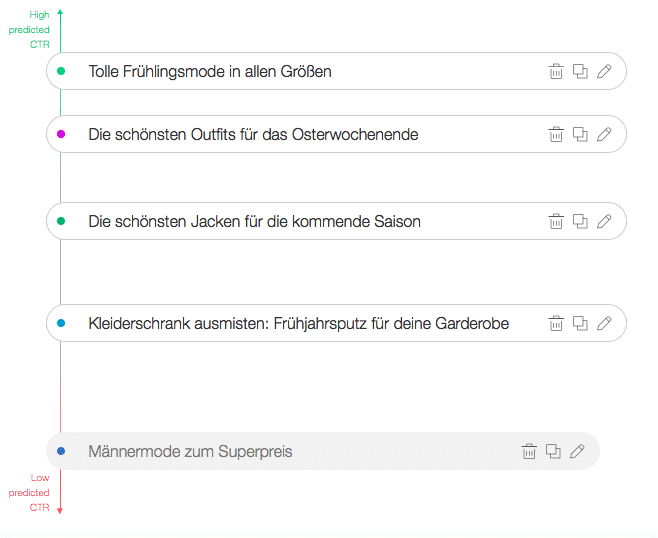Select the 'Männermode zum Superpreis' headline text

[x=190, y=452]
